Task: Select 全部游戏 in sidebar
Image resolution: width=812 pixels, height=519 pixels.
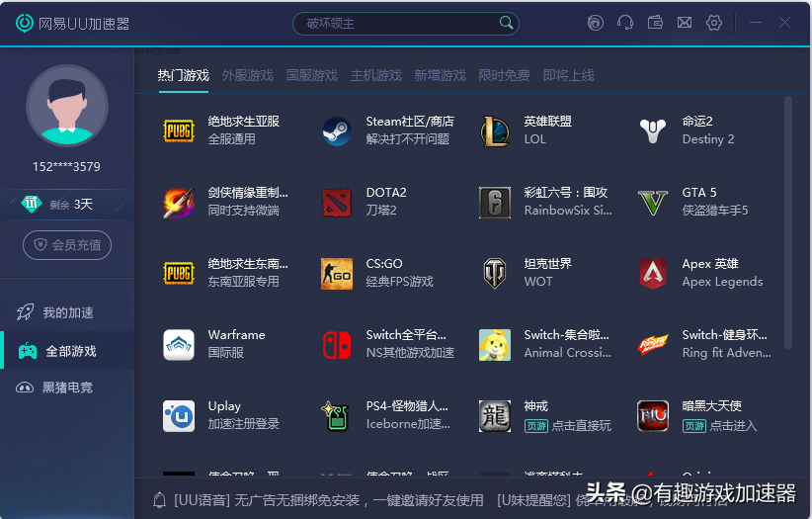Action: 67,351
